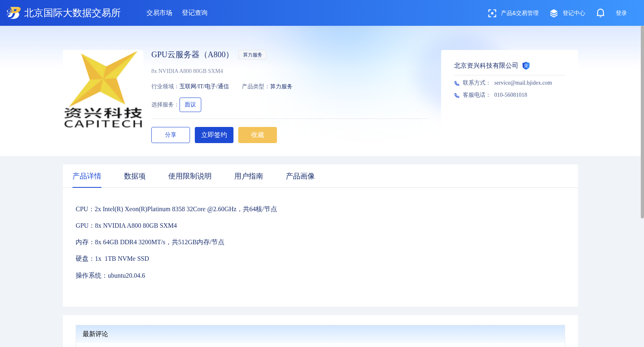Click the product & trade management scan icon
Viewport: 644px width, 347px height.
pyautogui.click(x=492, y=13)
